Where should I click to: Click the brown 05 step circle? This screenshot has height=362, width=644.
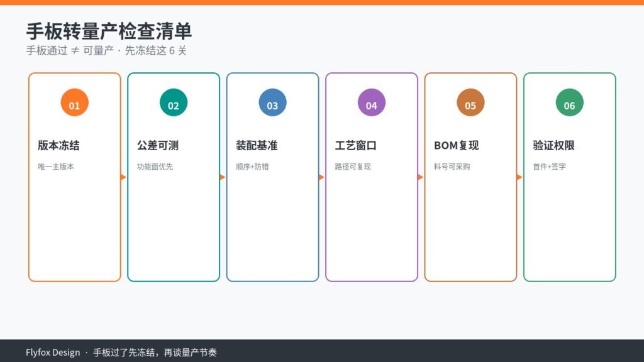coord(470,102)
